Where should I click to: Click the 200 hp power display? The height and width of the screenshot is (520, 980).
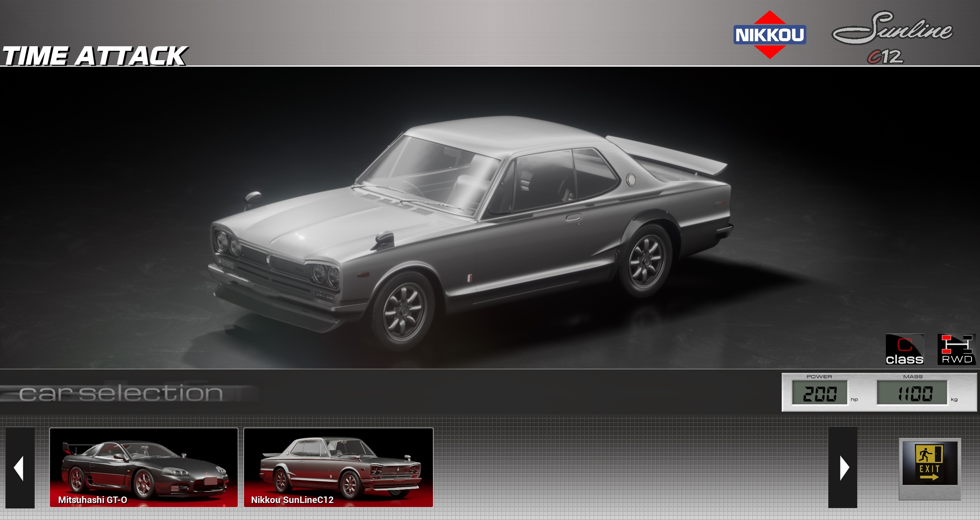(x=819, y=393)
